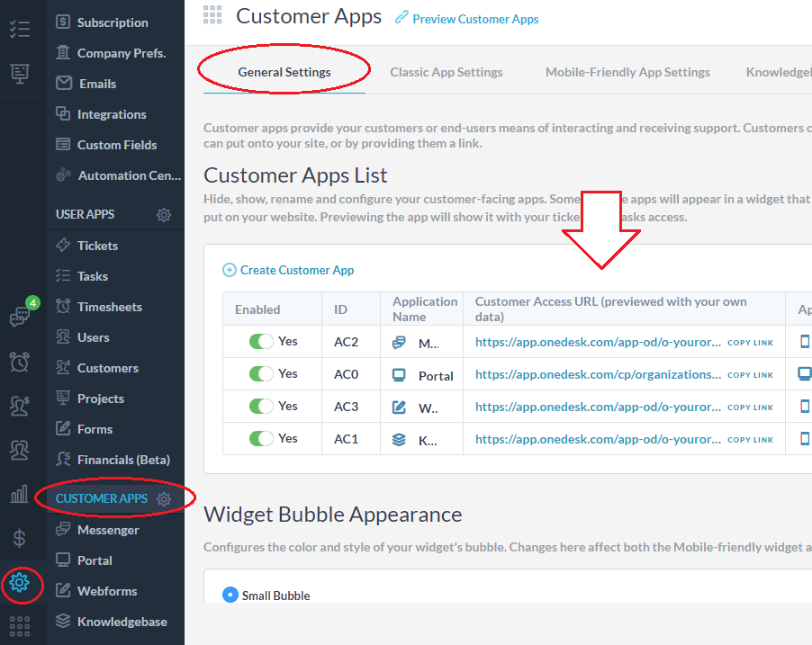Click the gear icon beside CUSTOMER APPS
The image size is (812, 645).
click(164, 498)
